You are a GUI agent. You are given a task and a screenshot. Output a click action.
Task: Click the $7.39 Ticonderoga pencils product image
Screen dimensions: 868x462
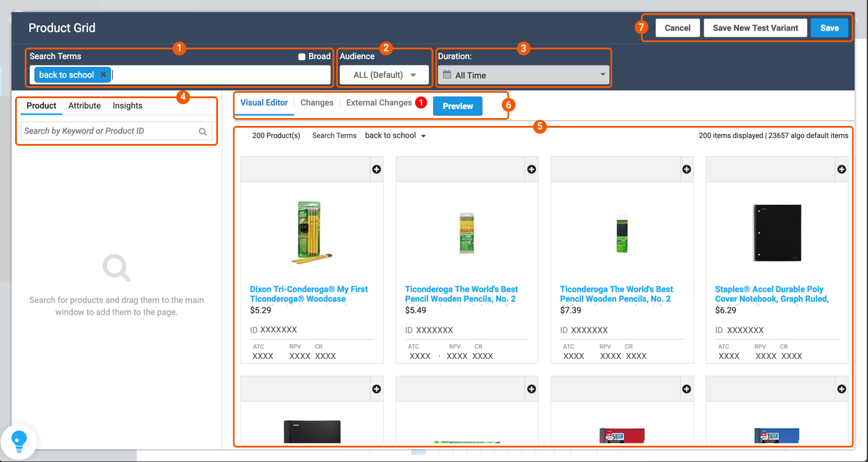[622, 234]
